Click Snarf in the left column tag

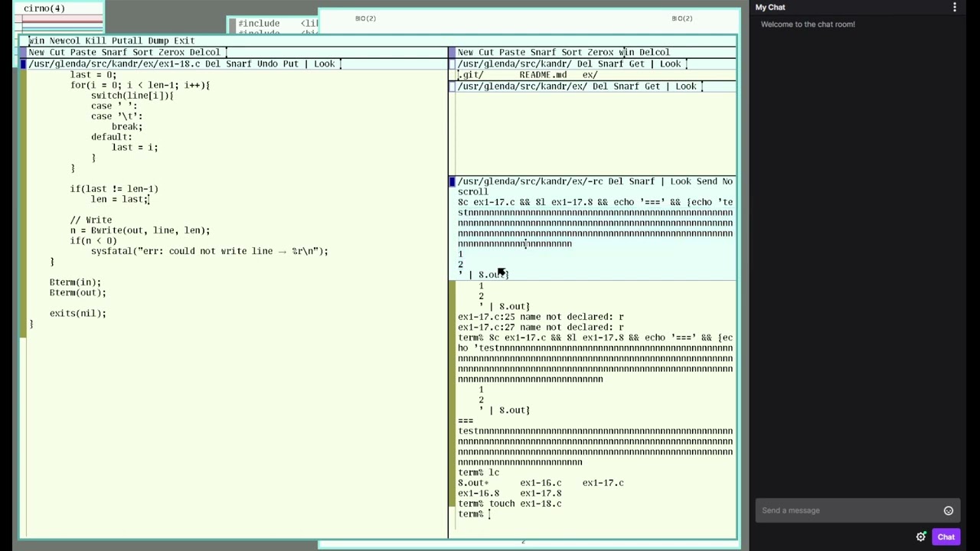point(114,52)
